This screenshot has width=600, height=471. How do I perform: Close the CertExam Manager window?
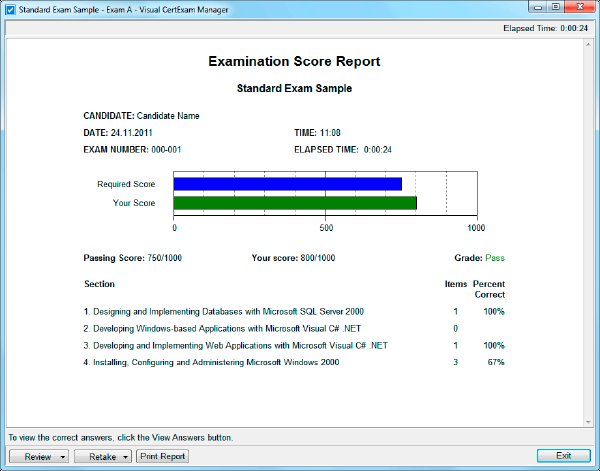pyautogui.click(x=580, y=7)
